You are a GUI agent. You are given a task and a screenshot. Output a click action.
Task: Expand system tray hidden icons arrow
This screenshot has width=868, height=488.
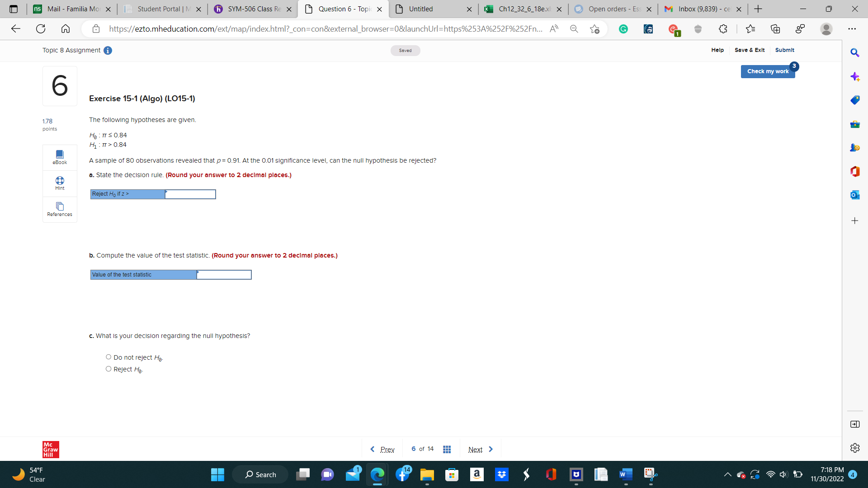coord(727,474)
